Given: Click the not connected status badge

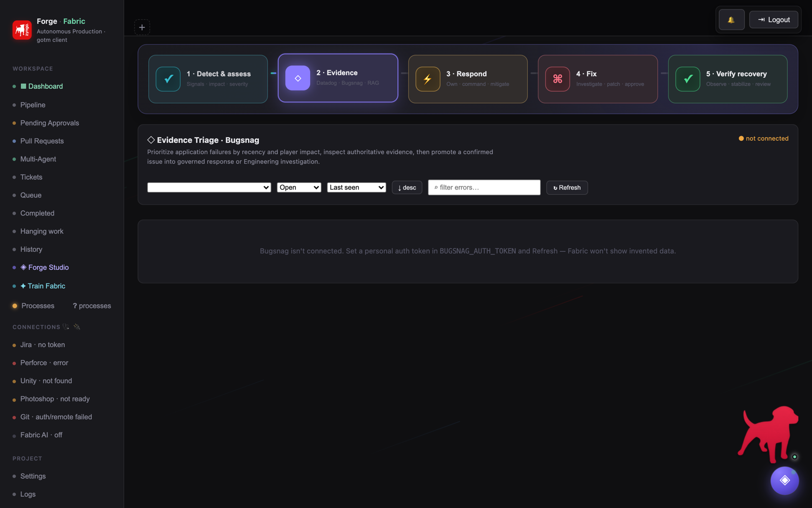Looking at the screenshot, I should pyautogui.click(x=763, y=138).
